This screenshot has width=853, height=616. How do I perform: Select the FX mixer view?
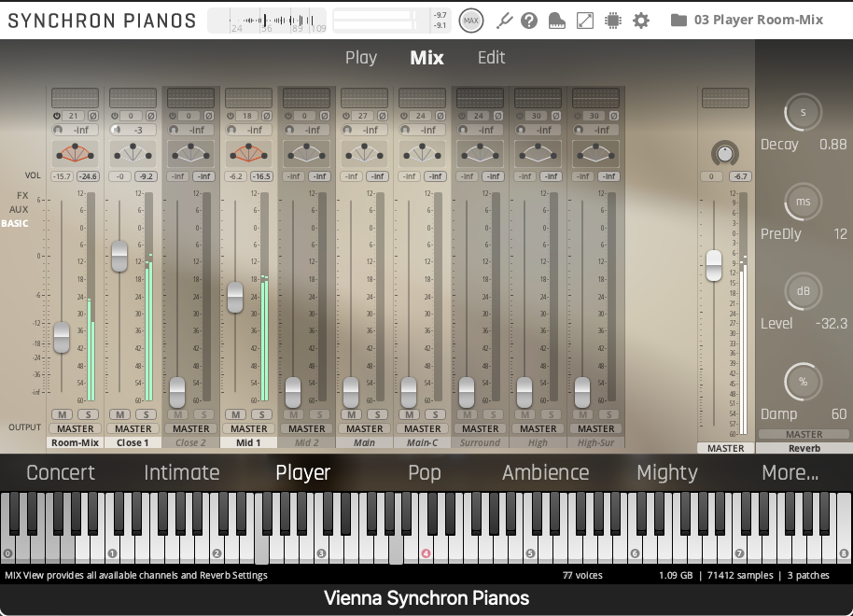tap(21, 196)
